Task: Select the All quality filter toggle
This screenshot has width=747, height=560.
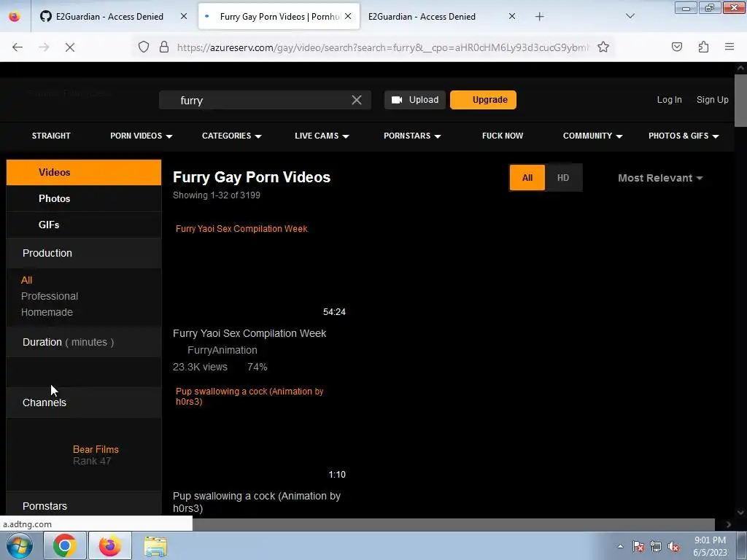Action: pos(527,178)
